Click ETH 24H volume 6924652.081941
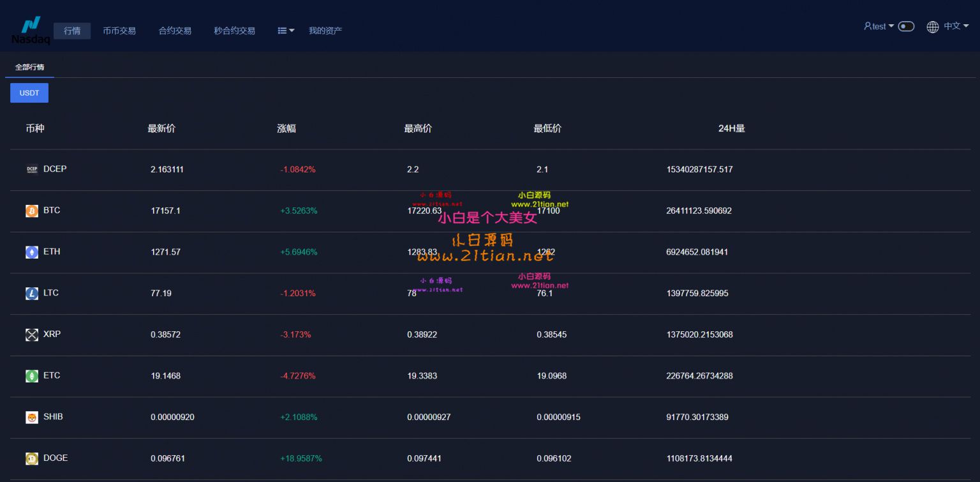The image size is (980, 482). pyautogui.click(x=697, y=252)
